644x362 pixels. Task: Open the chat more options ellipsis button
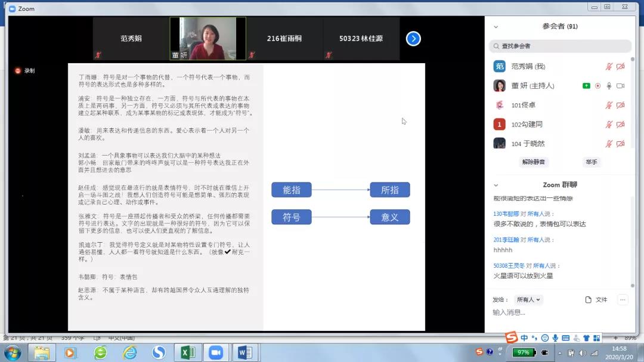coord(623,300)
